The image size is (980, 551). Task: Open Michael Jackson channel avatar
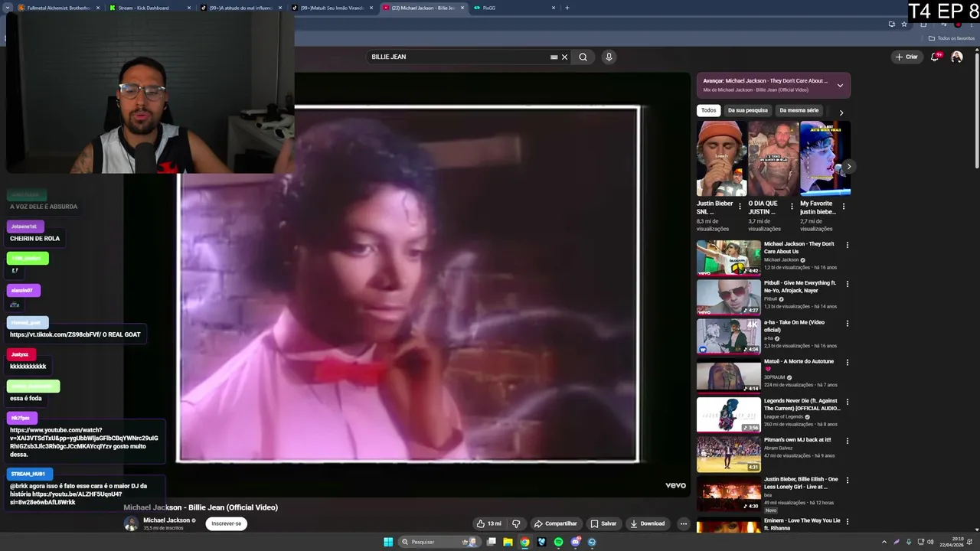(x=131, y=523)
